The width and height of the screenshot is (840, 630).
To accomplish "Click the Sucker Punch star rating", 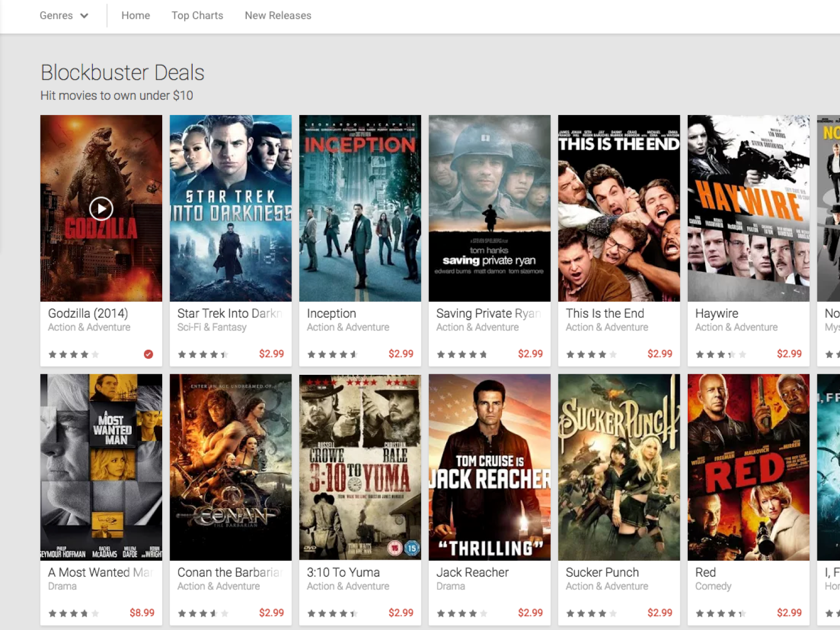I will [x=591, y=613].
